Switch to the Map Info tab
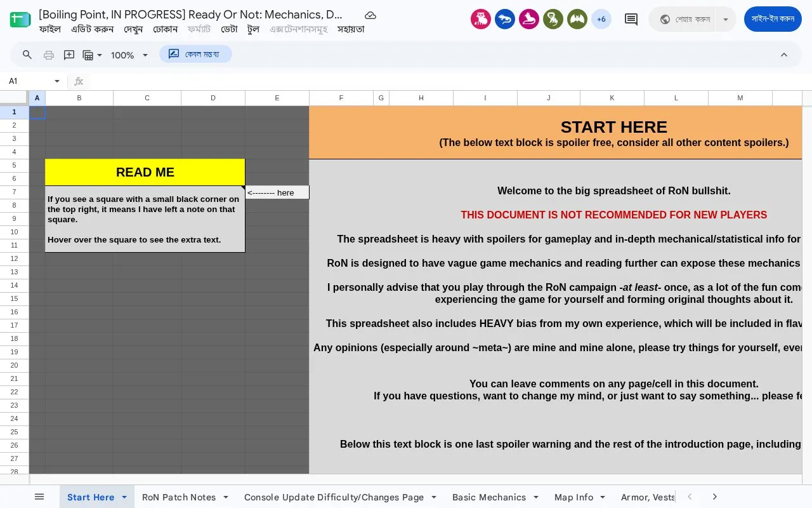This screenshot has height=508, width=812. 574,497
